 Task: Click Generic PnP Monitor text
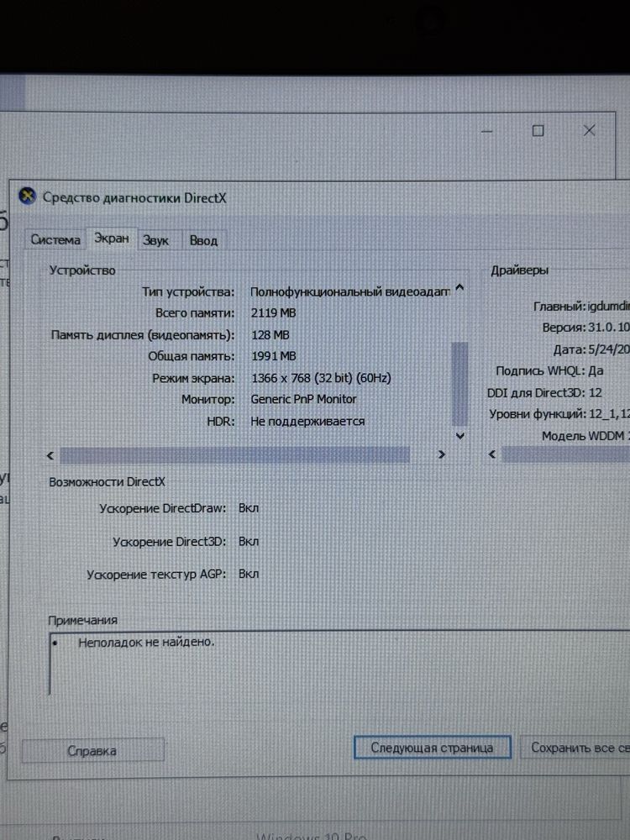click(x=303, y=399)
